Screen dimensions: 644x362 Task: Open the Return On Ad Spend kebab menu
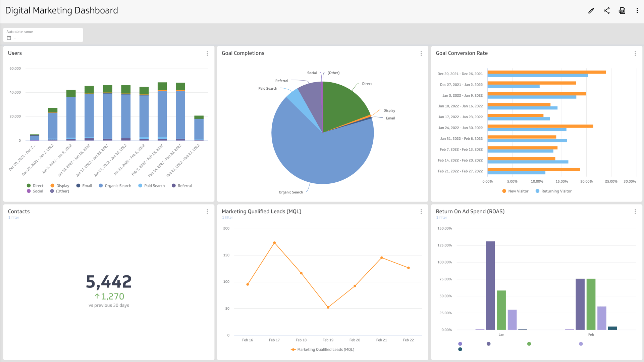(x=635, y=212)
